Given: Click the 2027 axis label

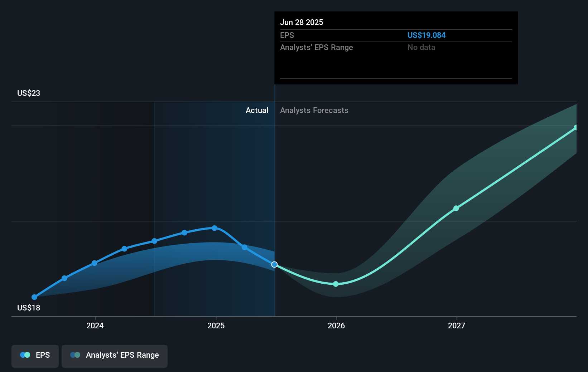Looking at the screenshot, I should 457,325.
